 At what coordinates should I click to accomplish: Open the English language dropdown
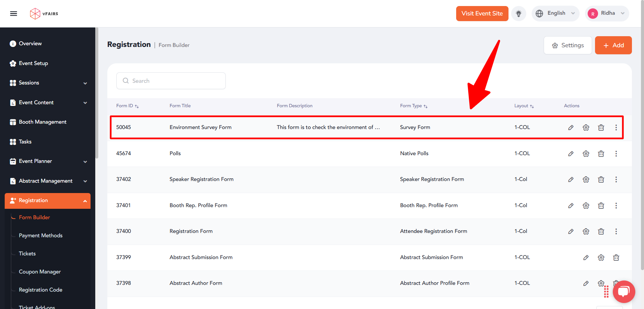[555, 13]
